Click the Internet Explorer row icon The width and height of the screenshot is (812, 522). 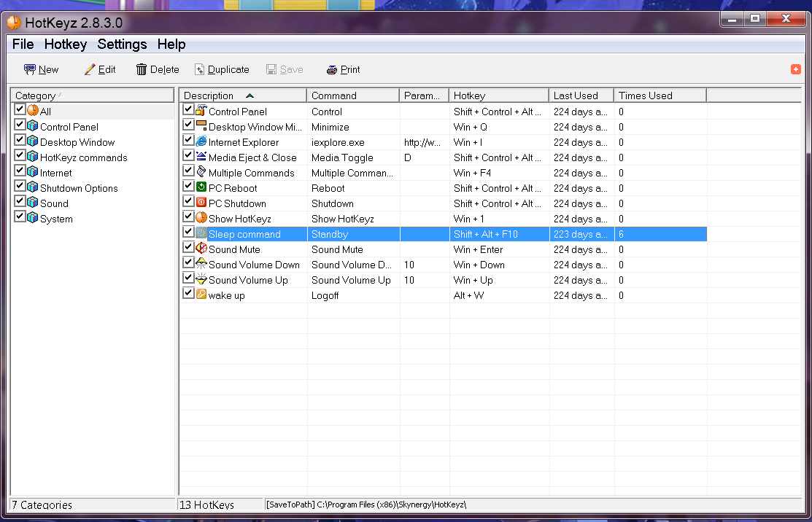pos(201,141)
